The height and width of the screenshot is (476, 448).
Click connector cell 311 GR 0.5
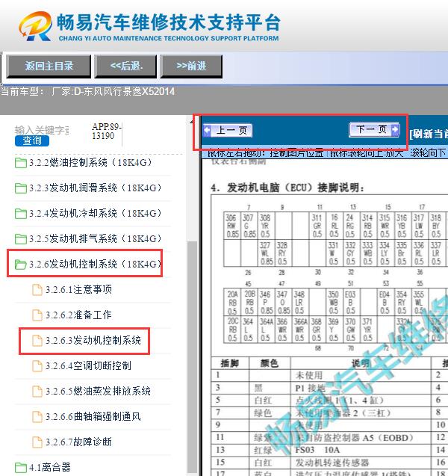click(x=317, y=226)
